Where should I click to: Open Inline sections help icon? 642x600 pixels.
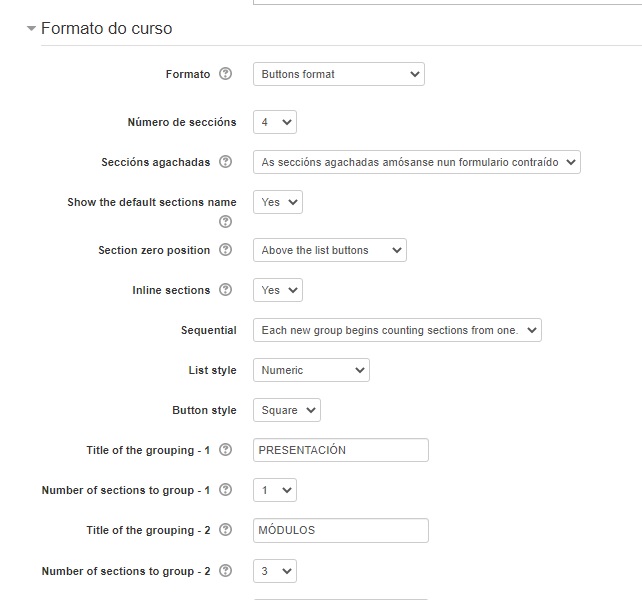coord(225,290)
